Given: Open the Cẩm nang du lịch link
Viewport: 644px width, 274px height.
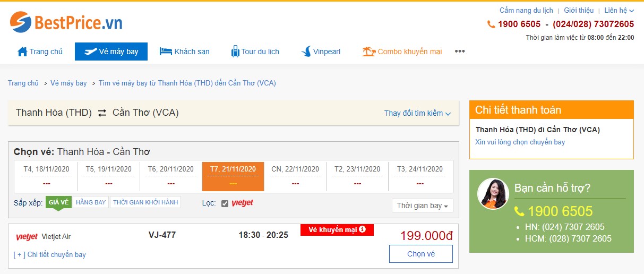Looking at the screenshot, I should pyautogui.click(x=526, y=10).
